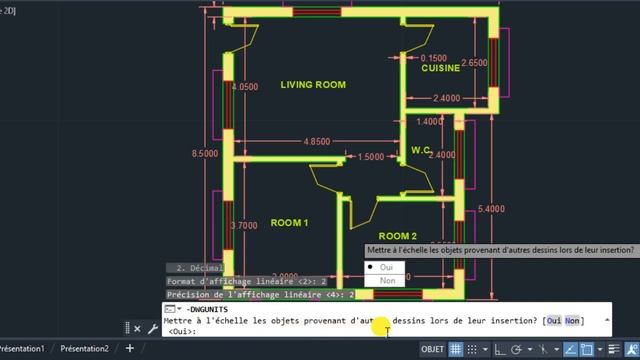Select the ROOM 2 text label

coord(398,236)
